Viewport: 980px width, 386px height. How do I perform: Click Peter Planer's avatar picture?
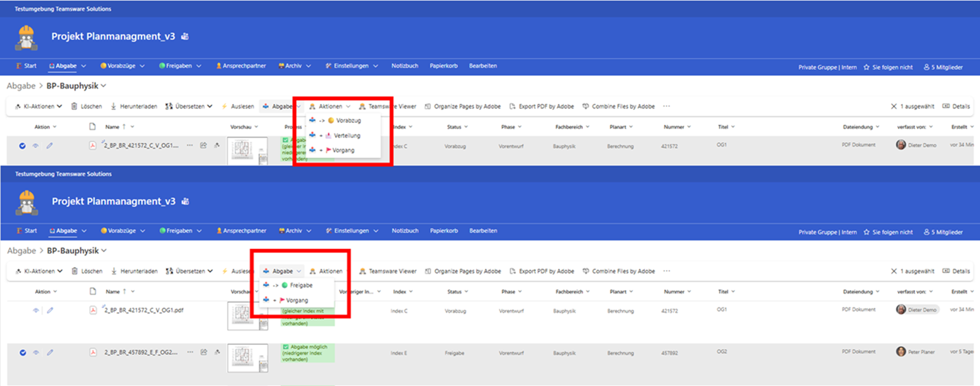point(901,352)
